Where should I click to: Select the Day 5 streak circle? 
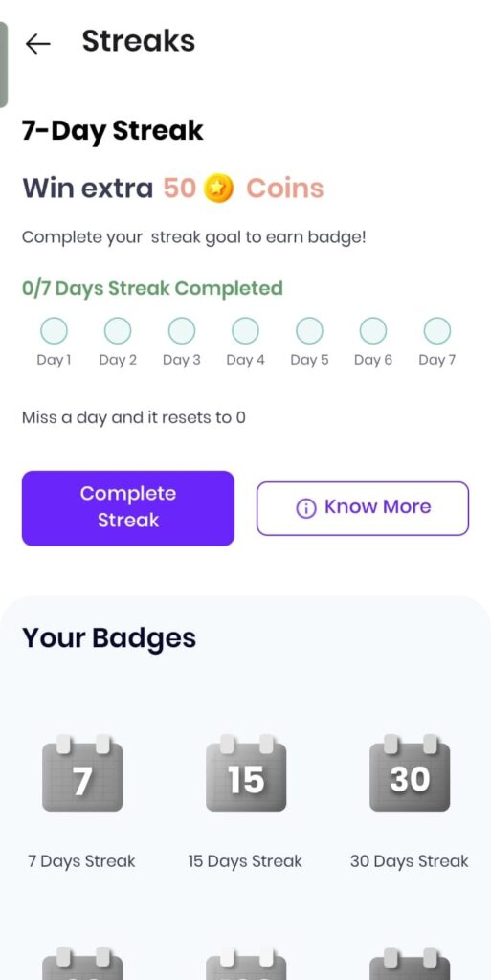pyautogui.click(x=309, y=330)
